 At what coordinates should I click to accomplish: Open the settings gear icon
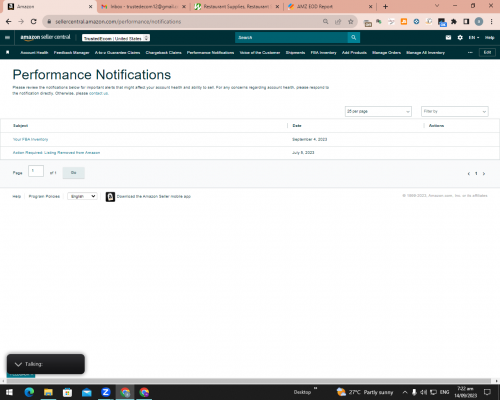(460, 38)
